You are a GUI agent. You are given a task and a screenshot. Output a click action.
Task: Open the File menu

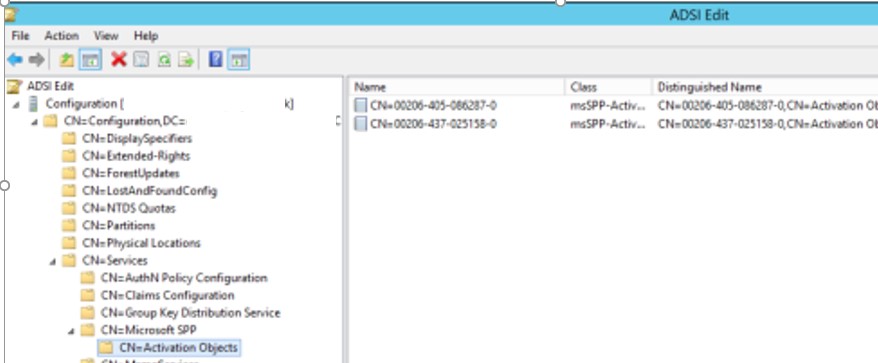(20, 36)
